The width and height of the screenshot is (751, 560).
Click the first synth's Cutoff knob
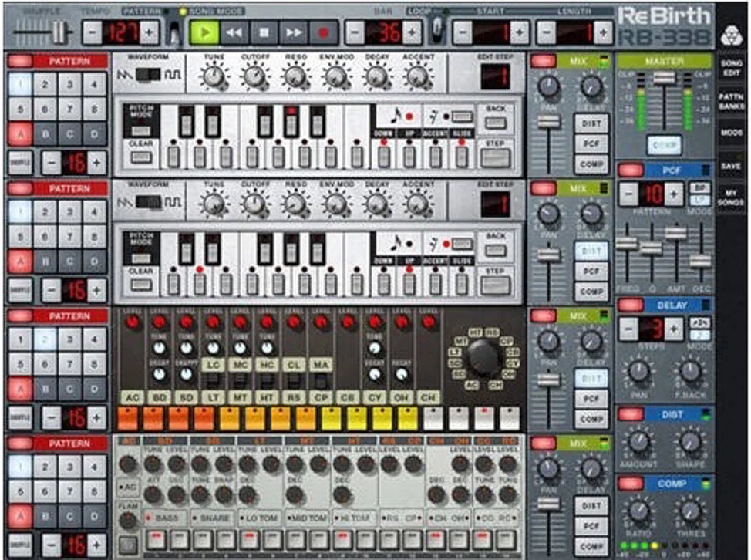point(254,77)
